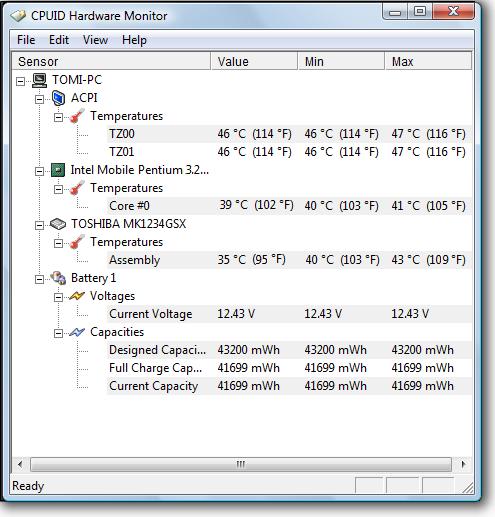Click Core #0 max 41 °C (105 °F)
The image size is (495, 517).
click(x=428, y=206)
